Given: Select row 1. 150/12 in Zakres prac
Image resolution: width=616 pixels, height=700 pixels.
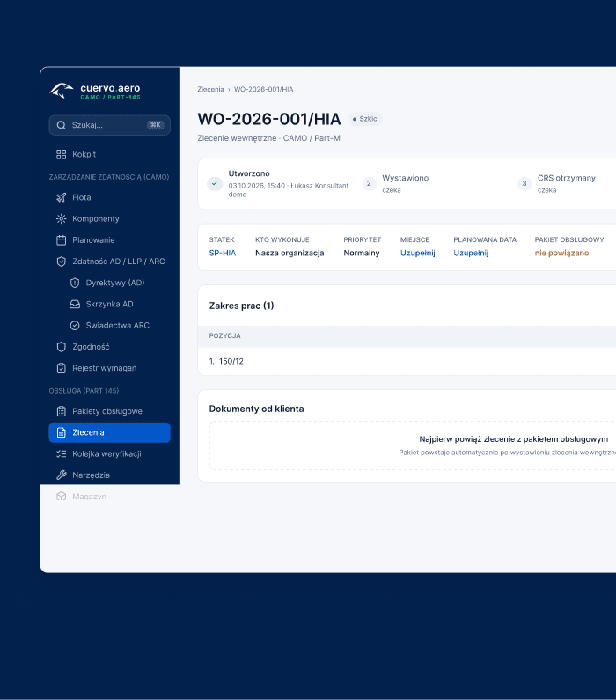Looking at the screenshot, I should tap(407, 362).
